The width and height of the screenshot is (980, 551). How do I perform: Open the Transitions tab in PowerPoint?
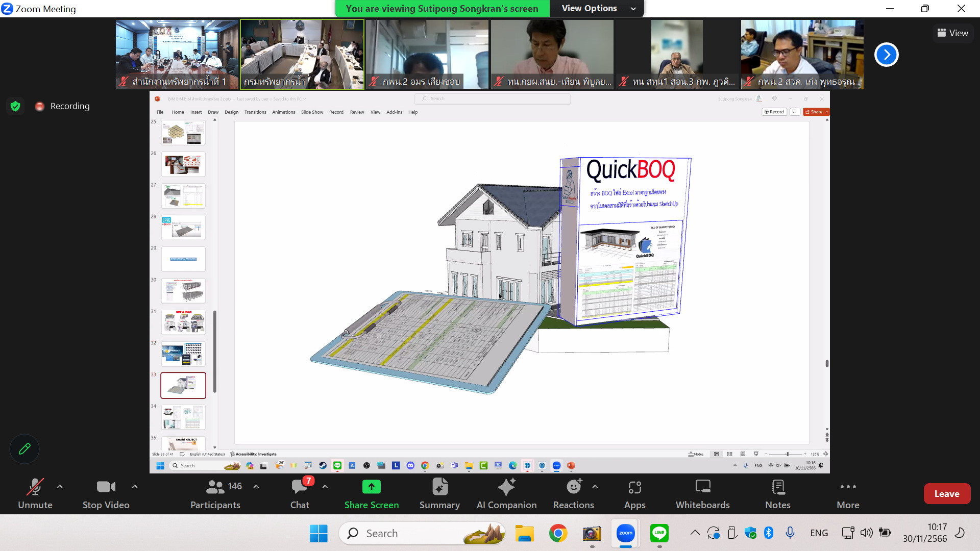point(255,112)
